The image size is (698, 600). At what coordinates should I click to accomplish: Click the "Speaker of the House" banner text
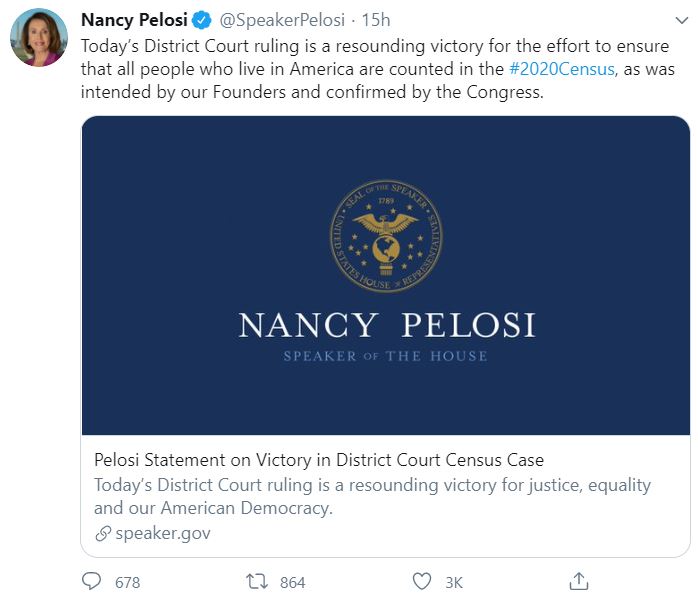[385, 356]
